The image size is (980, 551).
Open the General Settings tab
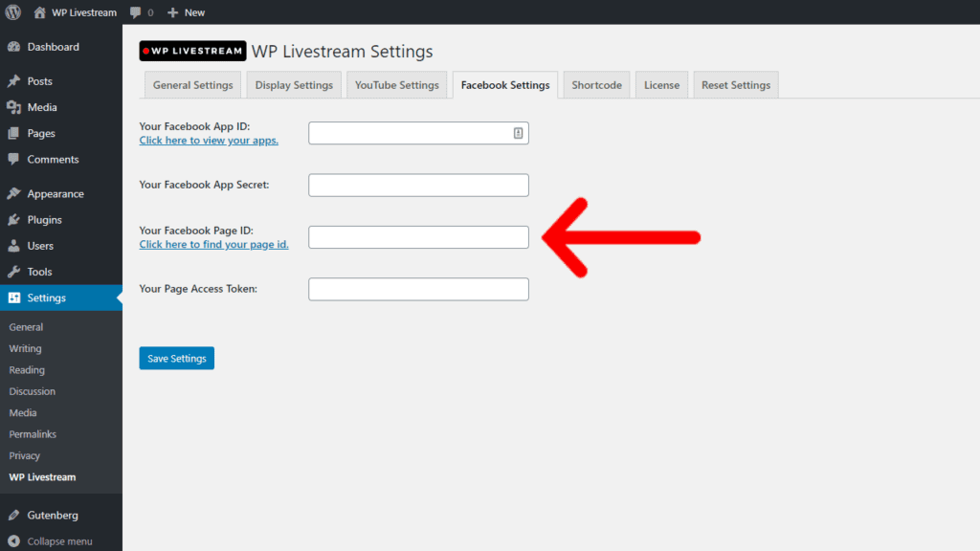point(192,85)
